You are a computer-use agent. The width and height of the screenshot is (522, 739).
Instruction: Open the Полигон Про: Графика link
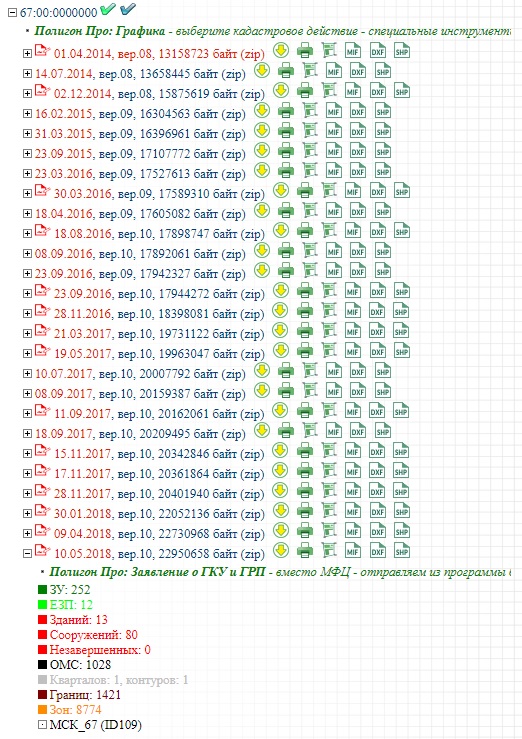click(x=99, y=31)
